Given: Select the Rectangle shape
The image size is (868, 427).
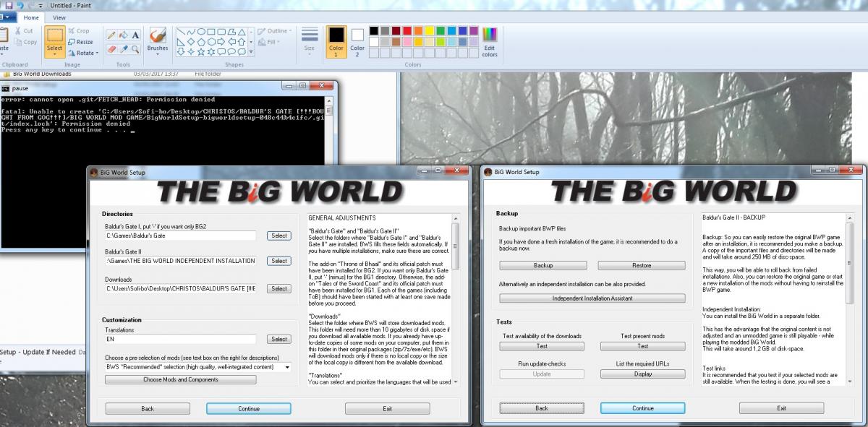Looking at the screenshot, I should coord(211,32).
